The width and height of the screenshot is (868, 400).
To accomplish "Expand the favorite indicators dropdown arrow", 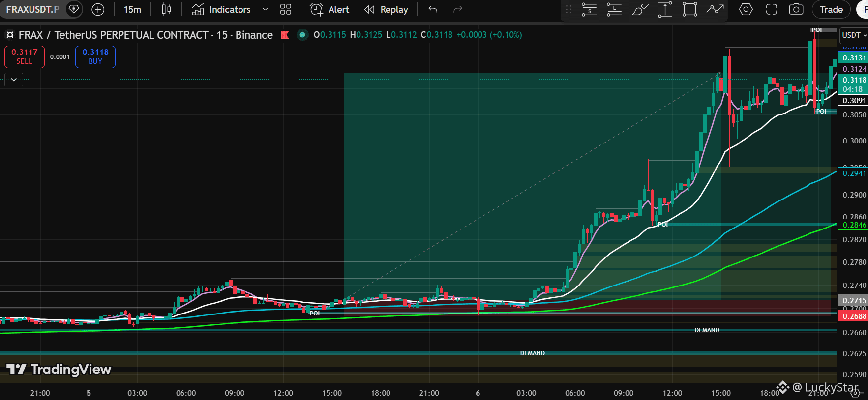I will (x=265, y=9).
